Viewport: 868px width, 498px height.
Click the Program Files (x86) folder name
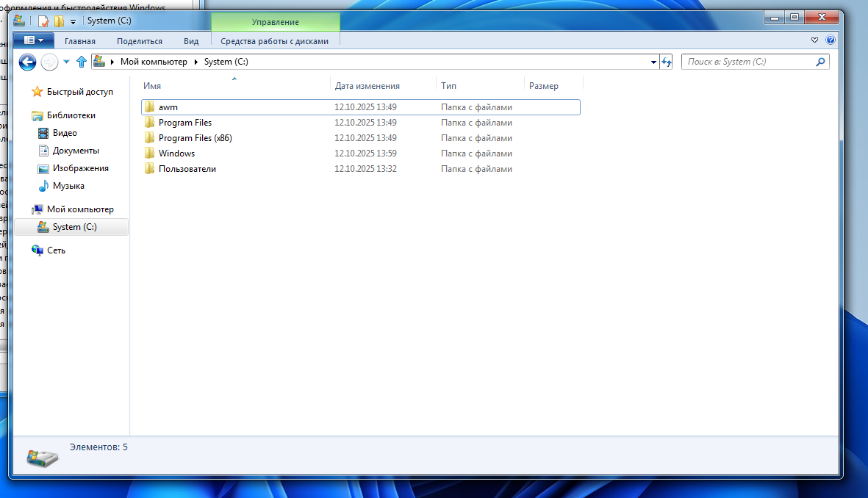[x=196, y=138]
